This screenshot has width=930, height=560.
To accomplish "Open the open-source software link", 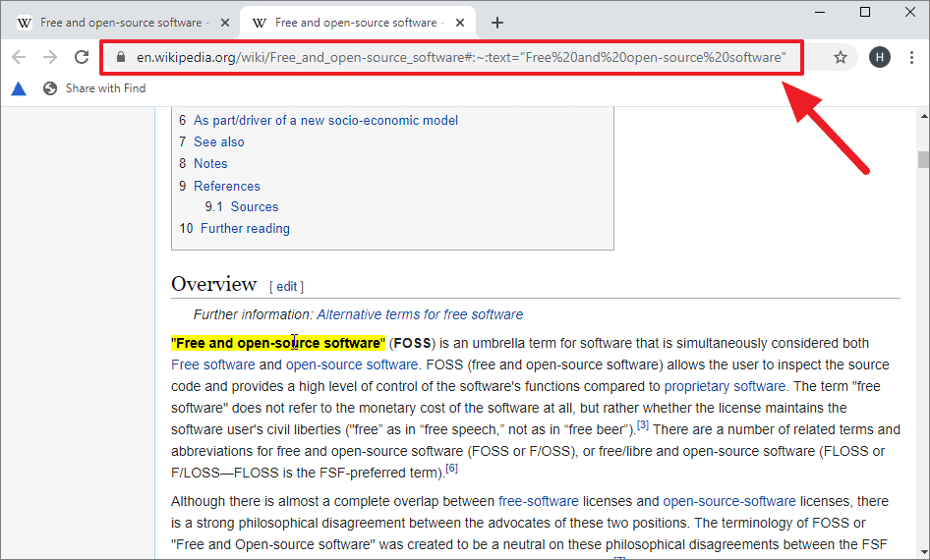I will pyautogui.click(x=352, y=364).
